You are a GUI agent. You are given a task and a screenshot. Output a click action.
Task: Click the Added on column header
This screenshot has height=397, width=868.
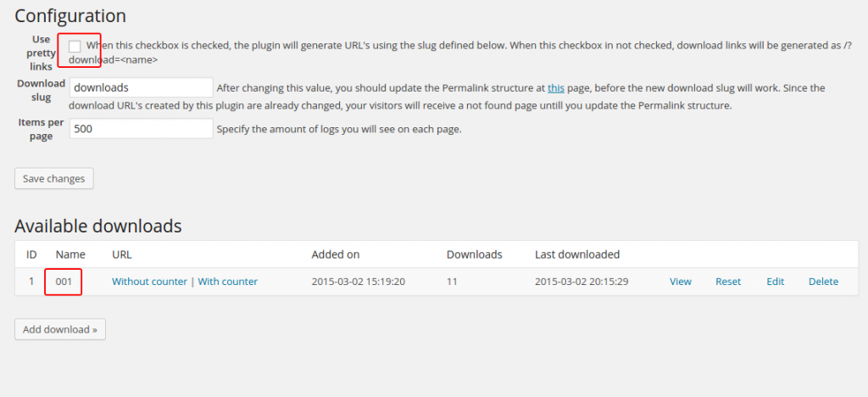(336, 254)
